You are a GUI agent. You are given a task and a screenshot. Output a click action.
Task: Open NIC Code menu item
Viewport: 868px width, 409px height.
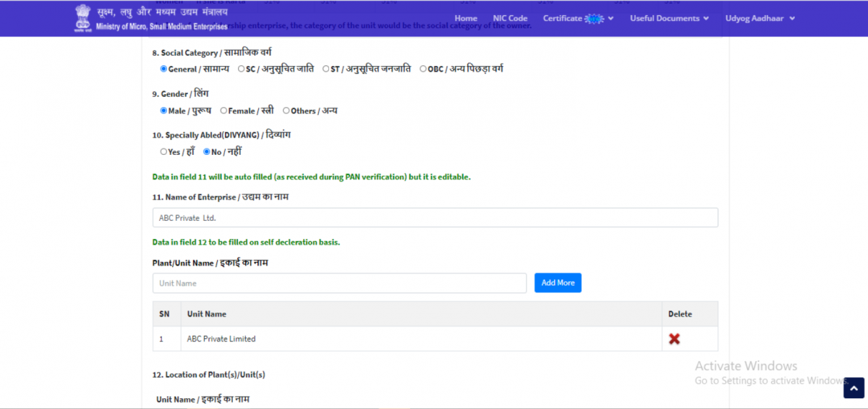[510, 18]
